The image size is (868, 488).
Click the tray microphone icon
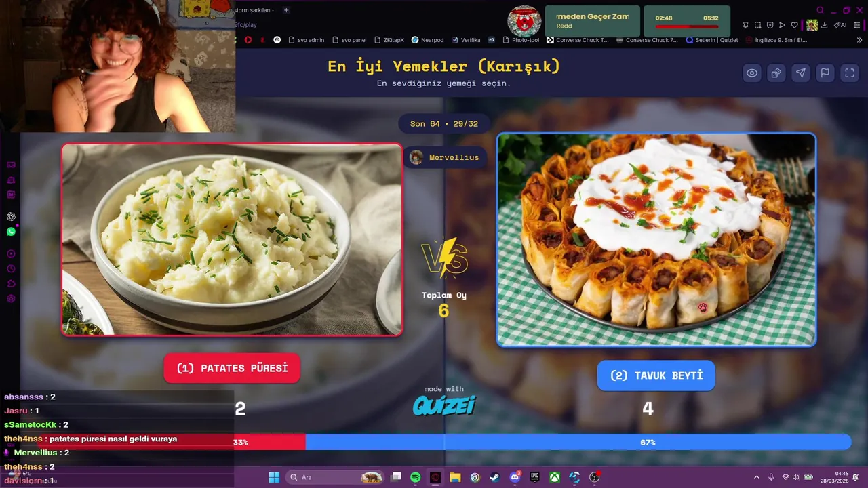point(771,477)
